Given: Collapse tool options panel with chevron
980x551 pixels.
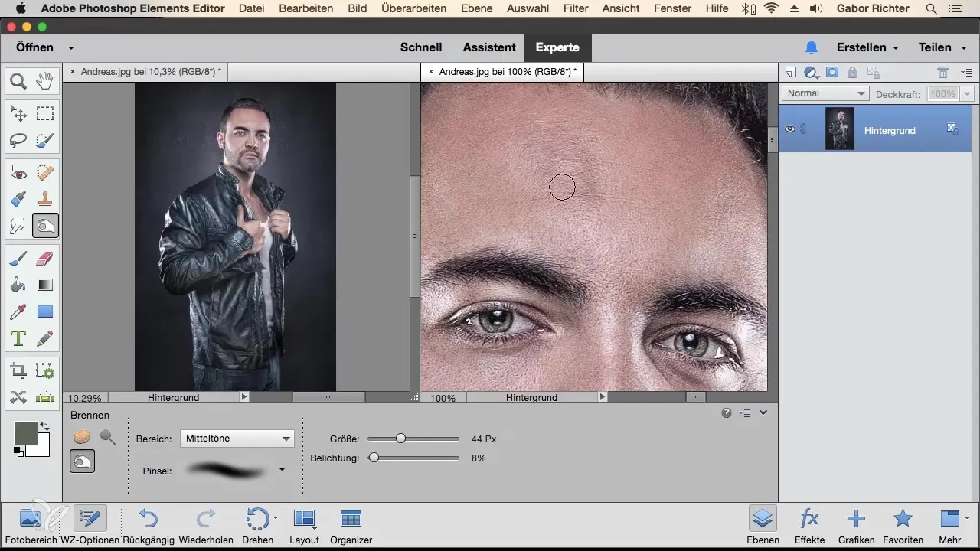Looking at the screenshot, I should (x=763, y=413).
